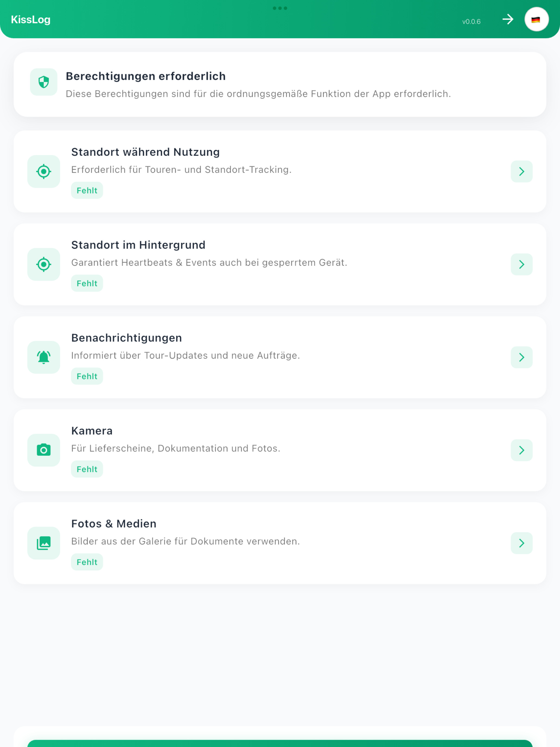Tap the Fehlt badge under Benachrichtigungen
The image size is (560, 747).
[87, 376]
